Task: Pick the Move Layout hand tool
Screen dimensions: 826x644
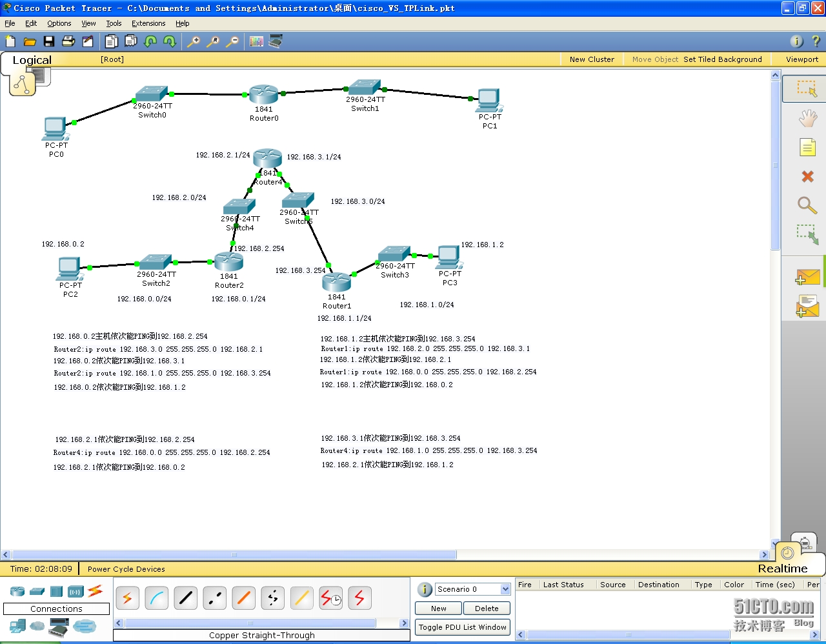Action: [x=807, y=118]
